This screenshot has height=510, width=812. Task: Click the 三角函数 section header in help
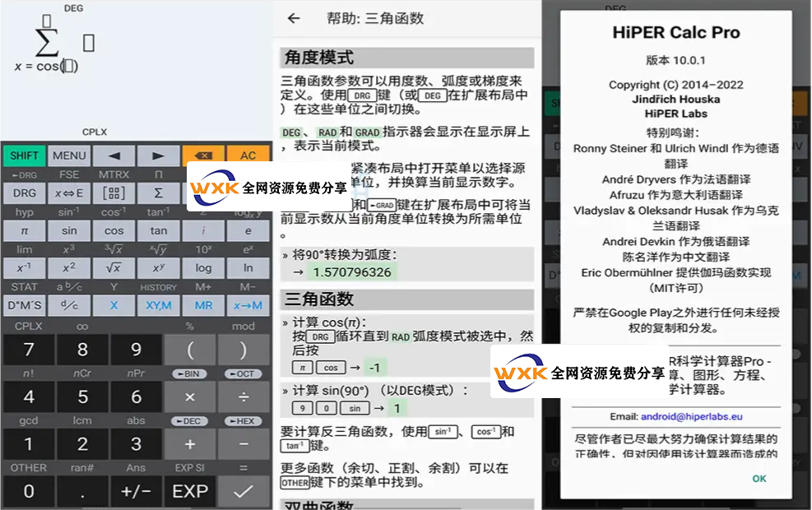point(407,299)
